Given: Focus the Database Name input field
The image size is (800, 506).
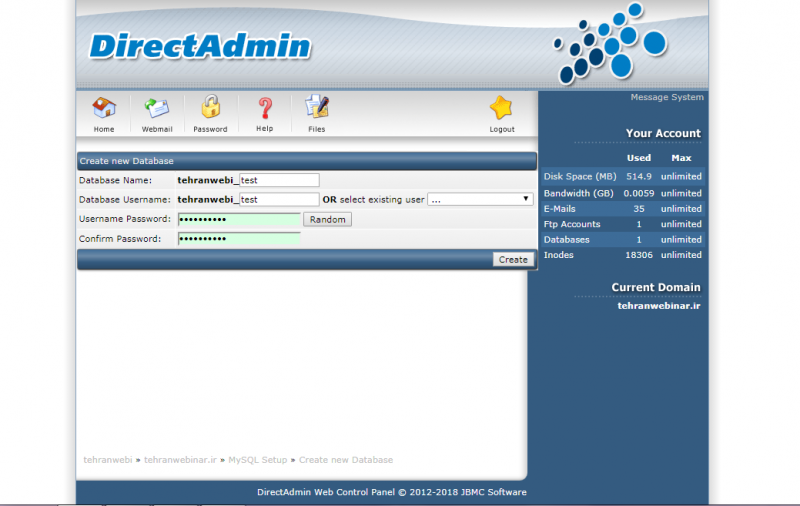Looking at the screenshot, I should 279,180.
